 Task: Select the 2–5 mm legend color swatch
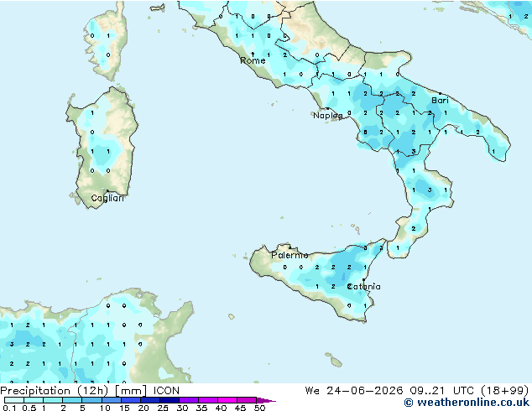click(72, 400)
